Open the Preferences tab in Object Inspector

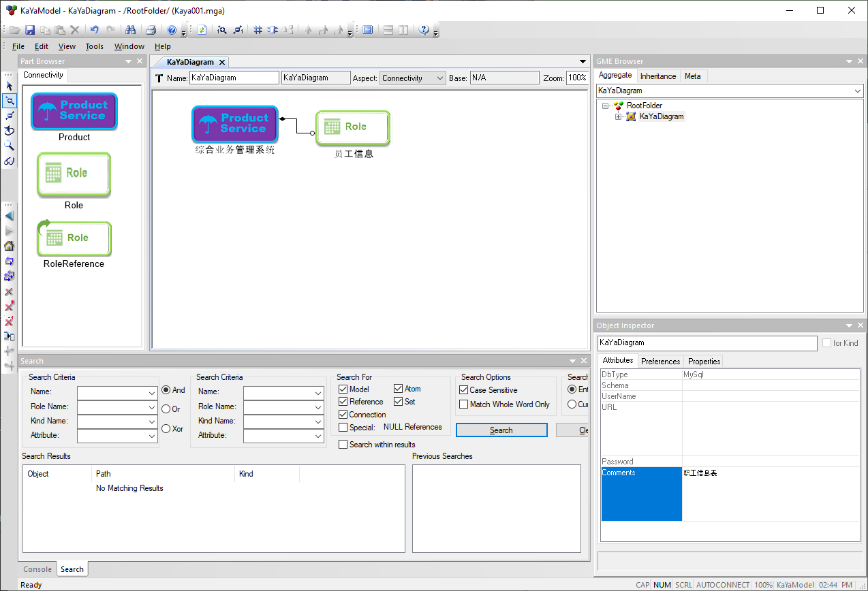click(661, 362)
